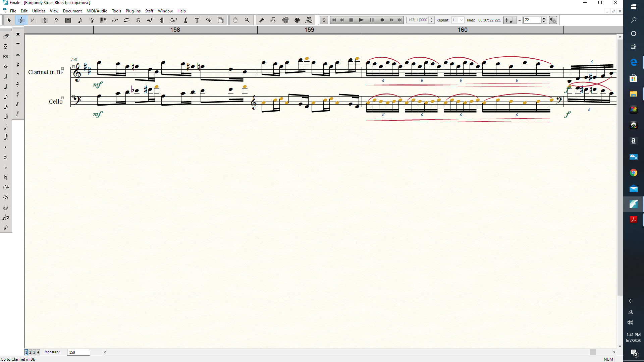Select the Chord tool icon
The width and height of the screenshot is (644, 362).
coord(173,20)
